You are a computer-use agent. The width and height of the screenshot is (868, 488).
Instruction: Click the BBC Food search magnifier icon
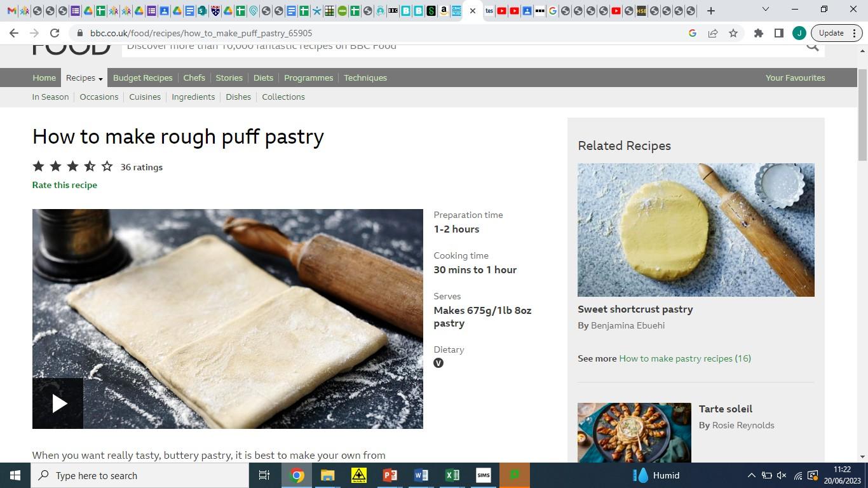coord(812,46)
